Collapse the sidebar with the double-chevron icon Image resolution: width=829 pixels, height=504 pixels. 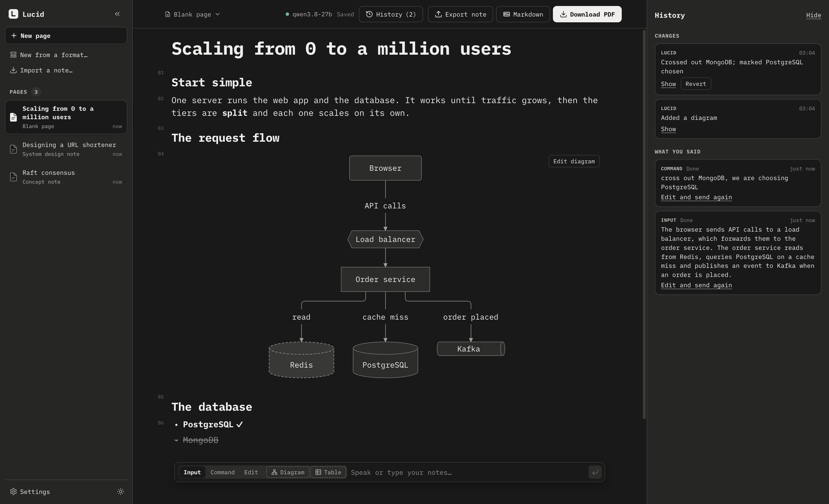point(117,14)
